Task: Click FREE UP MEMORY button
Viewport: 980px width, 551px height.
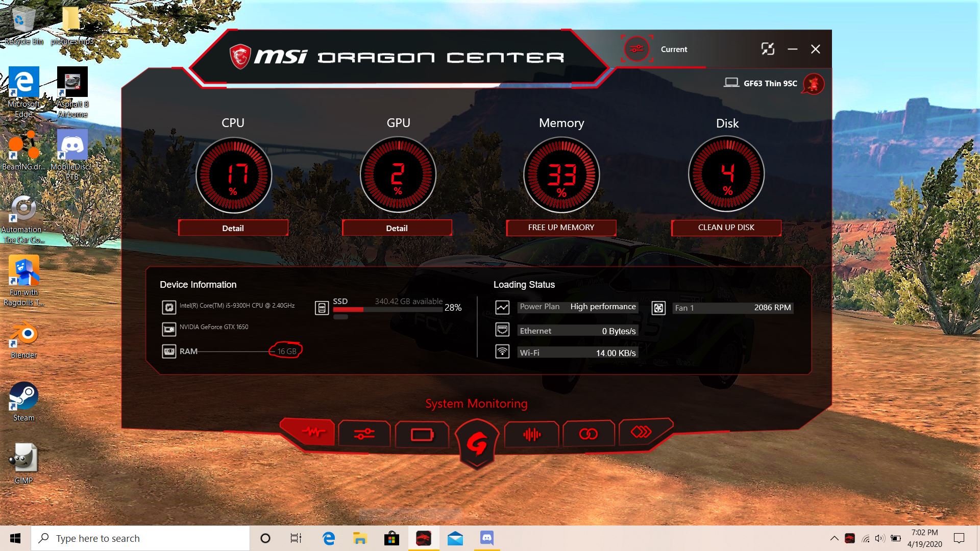Action: (x=561, y=228)
